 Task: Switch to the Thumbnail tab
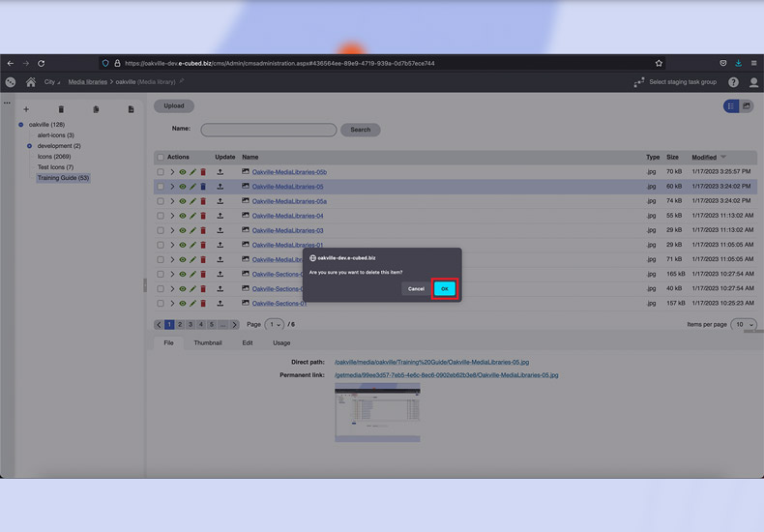(207, 342)
